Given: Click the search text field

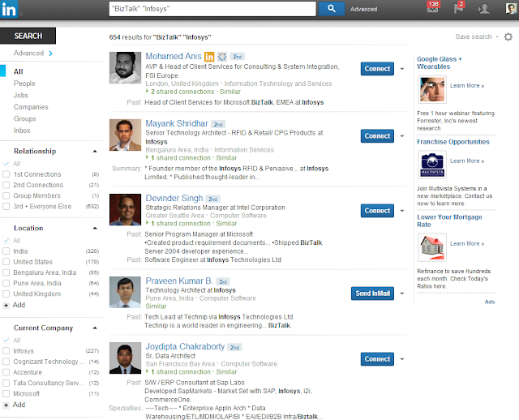Looking at the screenshot, I should (x=212, y=9).
